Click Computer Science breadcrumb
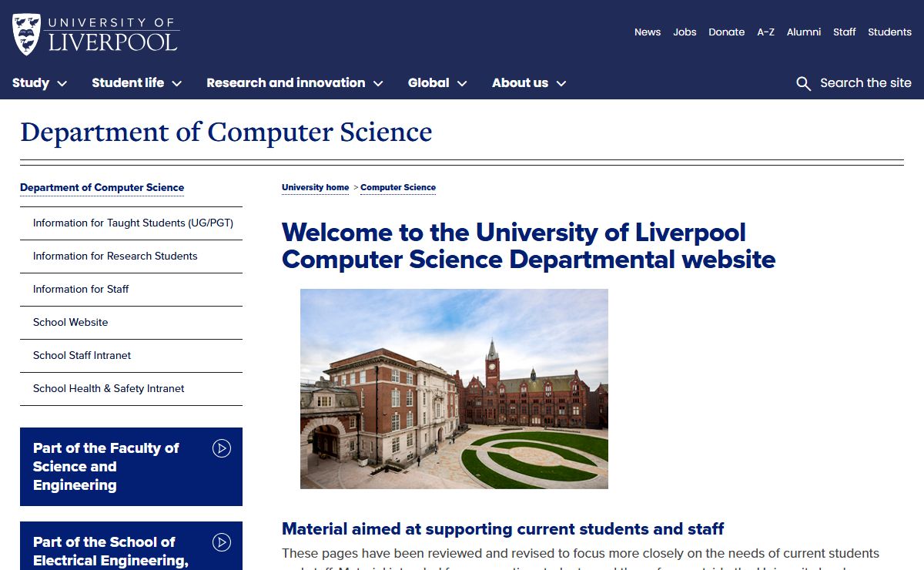924x570 pixels. tap(398, 187)
